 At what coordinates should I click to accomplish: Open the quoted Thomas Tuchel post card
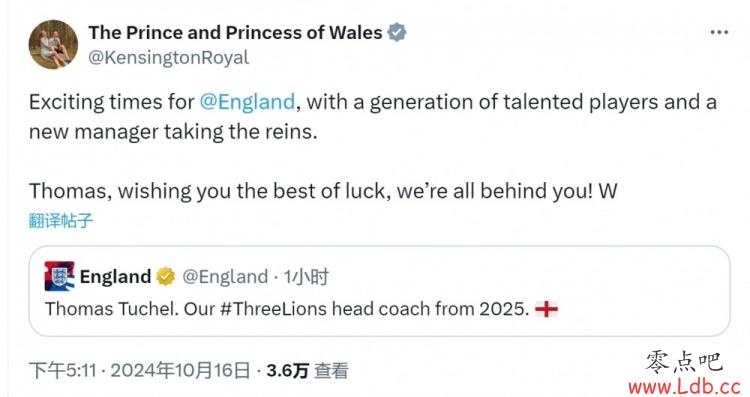coord(379,291)
